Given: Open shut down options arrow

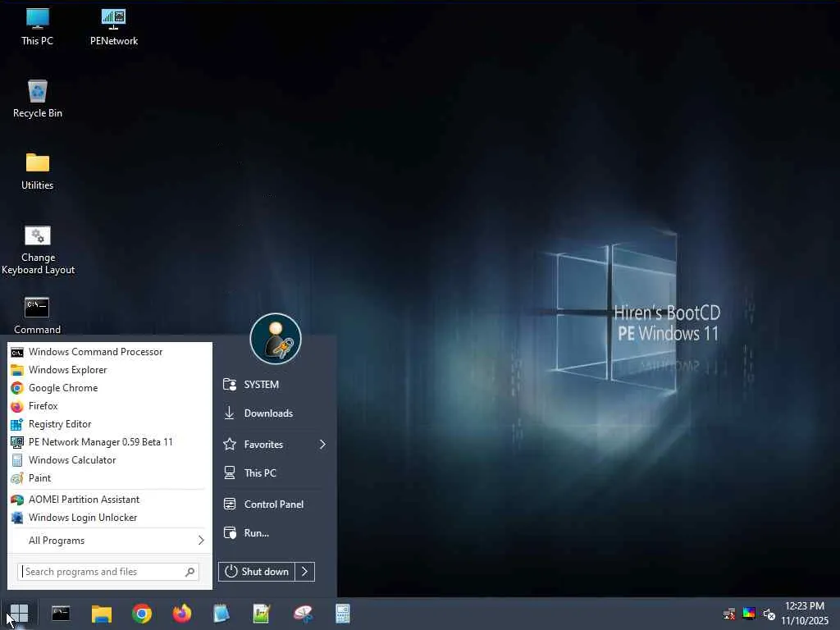Looking at the screenshot, I should pyautogui.click(x=305, y=572).
